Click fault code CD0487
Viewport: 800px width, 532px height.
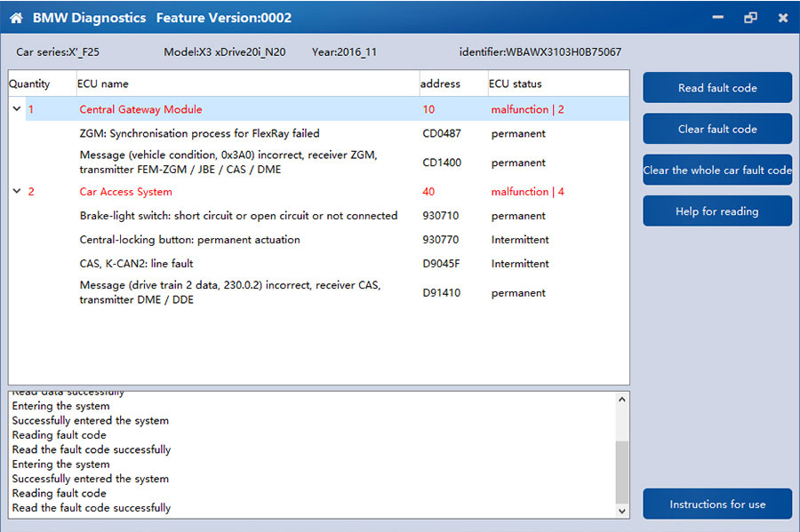click(442, 133)
